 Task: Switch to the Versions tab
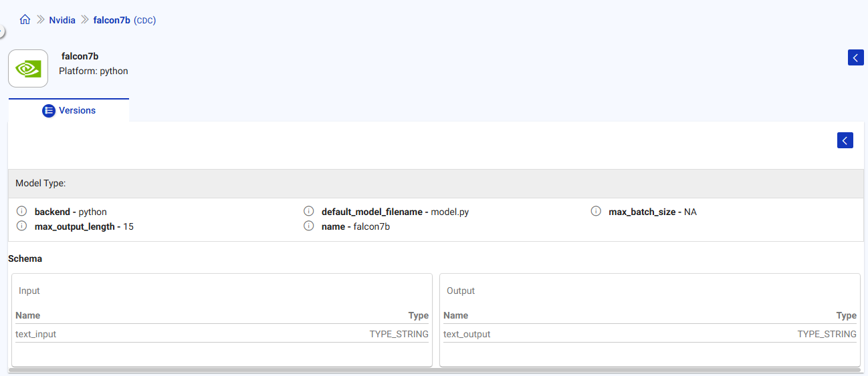click(x=69, y=110)
